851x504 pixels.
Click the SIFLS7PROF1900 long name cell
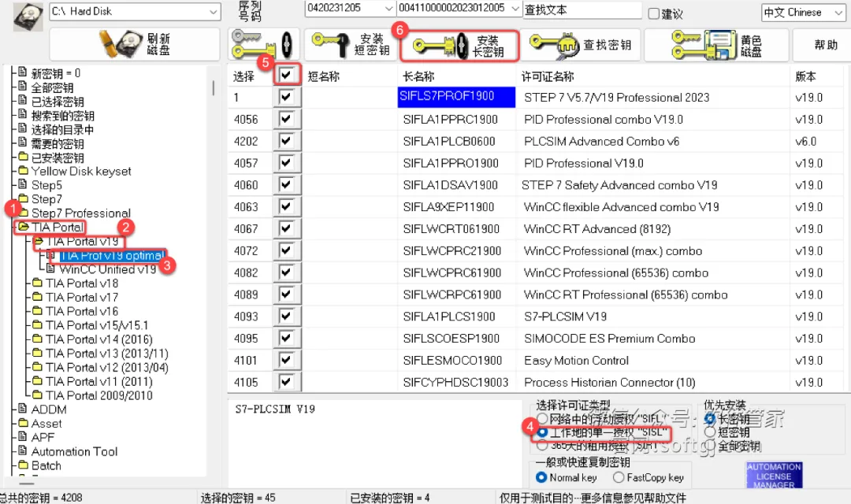(x=456, y=97)
